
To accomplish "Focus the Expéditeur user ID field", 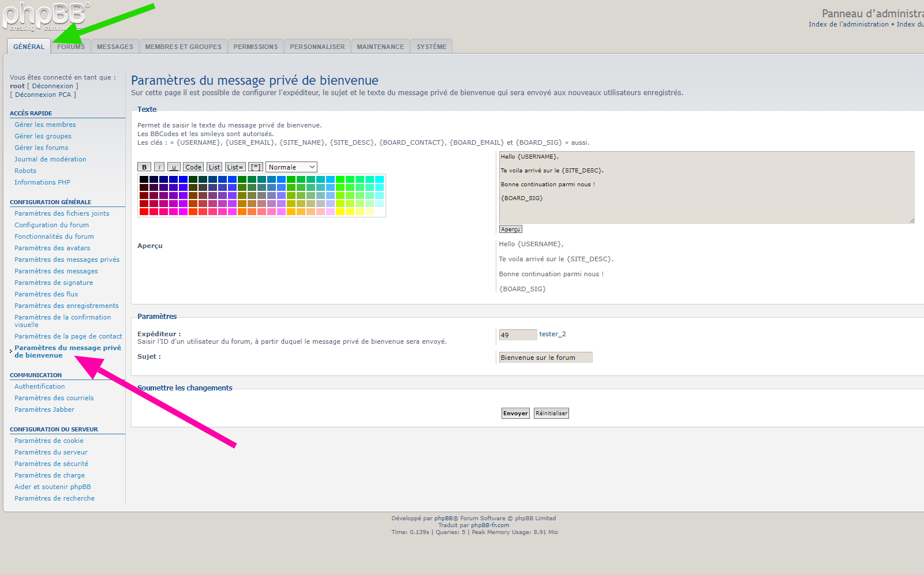I will [518, 335].
